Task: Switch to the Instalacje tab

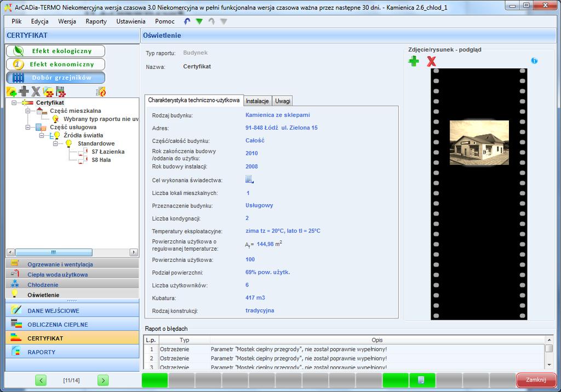Action: [x=257, y=101]
